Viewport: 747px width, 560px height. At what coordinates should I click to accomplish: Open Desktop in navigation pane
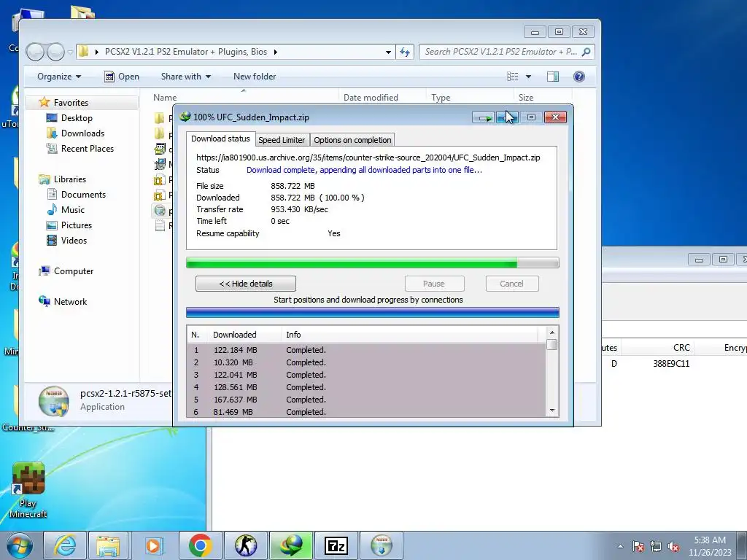coord(76,118)
